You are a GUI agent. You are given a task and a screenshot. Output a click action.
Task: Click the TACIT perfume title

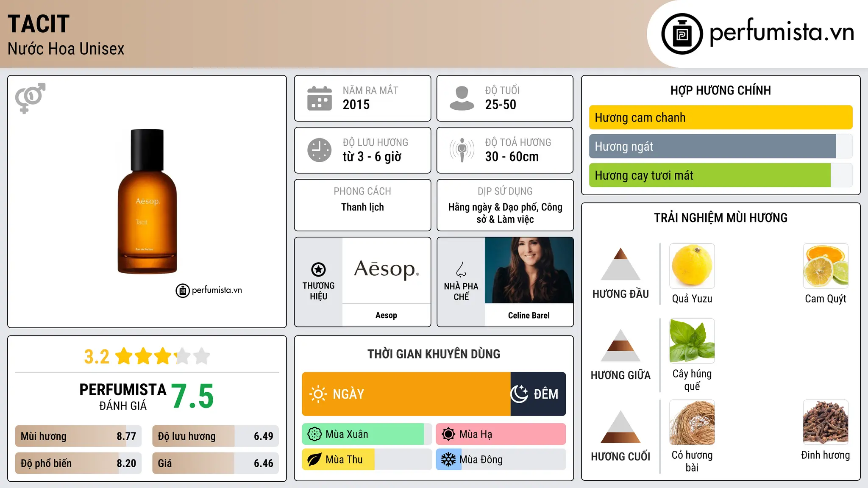(39, 24)
